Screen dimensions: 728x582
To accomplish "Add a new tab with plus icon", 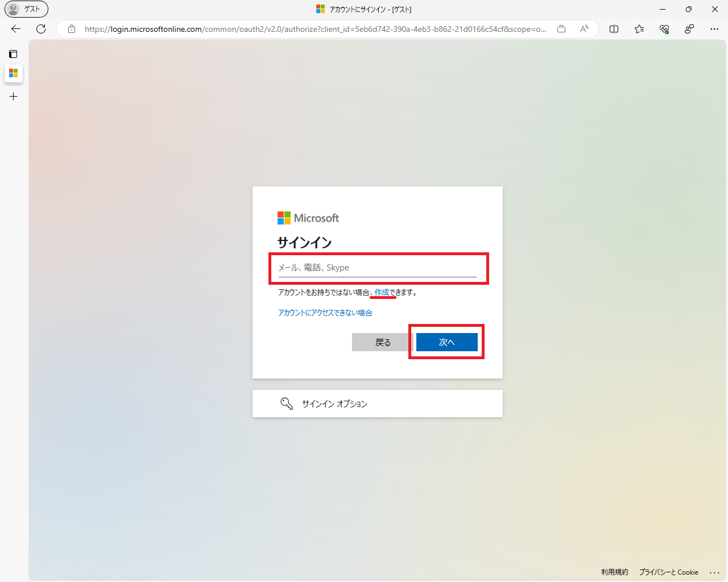I will point(14,97).
